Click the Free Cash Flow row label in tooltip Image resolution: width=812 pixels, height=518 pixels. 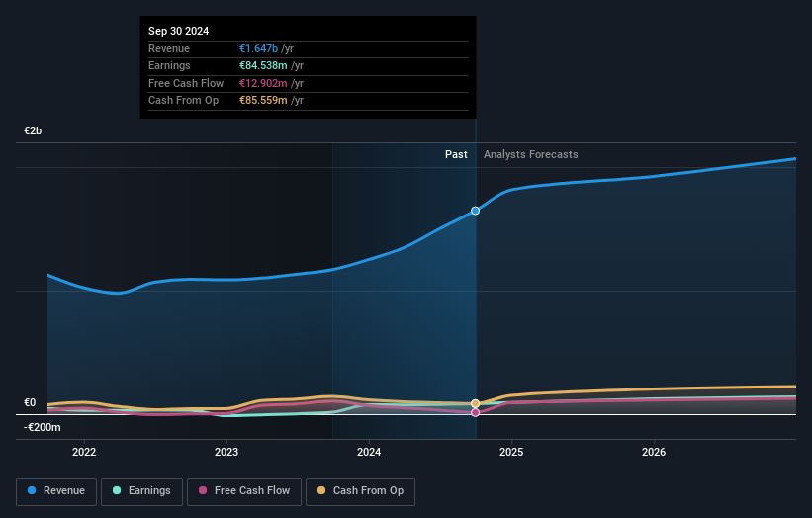[x=186, y=83]
